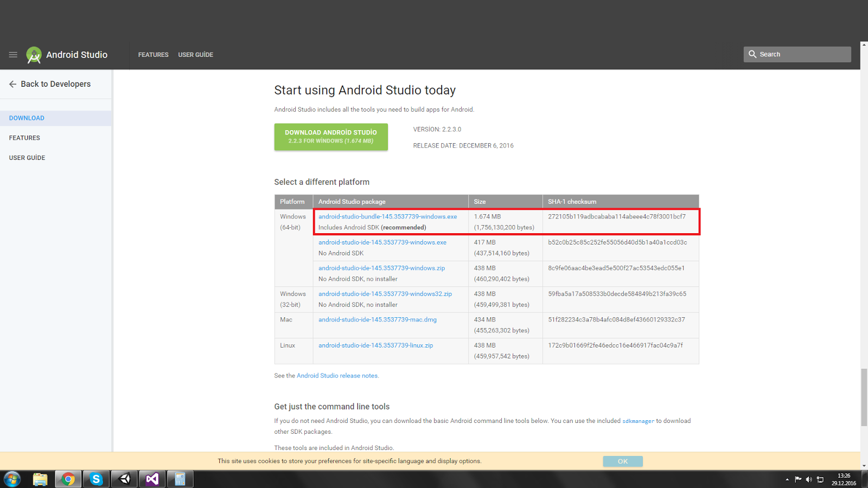Open the hamburger menu icon
868x488 pixels.
(x=13, y=55)
